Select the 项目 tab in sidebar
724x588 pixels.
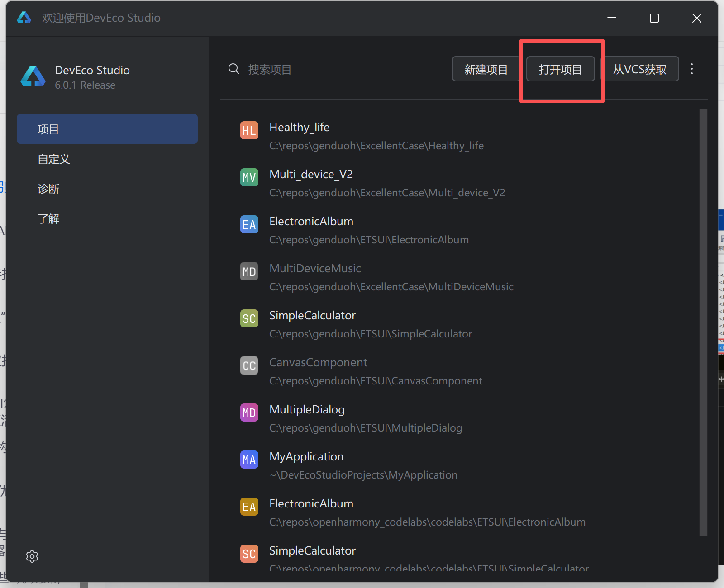click(x=107, y=129)
